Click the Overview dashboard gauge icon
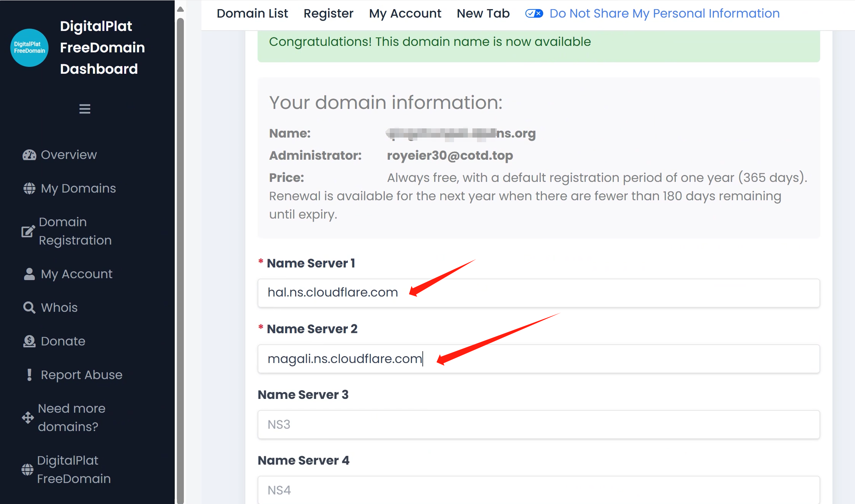The width and height of the screenshot is (855, 504). (x=29, y=155)
